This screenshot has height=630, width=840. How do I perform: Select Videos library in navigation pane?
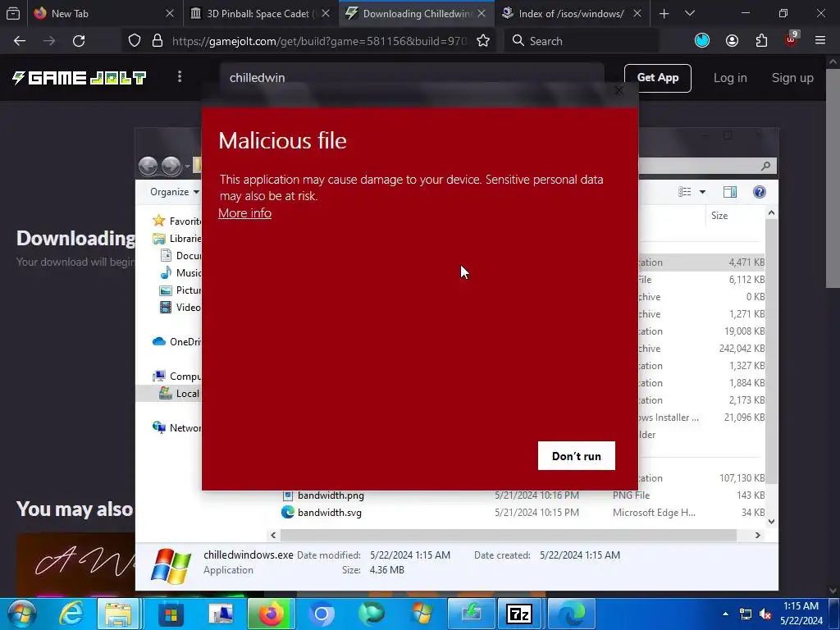[180, 307]
